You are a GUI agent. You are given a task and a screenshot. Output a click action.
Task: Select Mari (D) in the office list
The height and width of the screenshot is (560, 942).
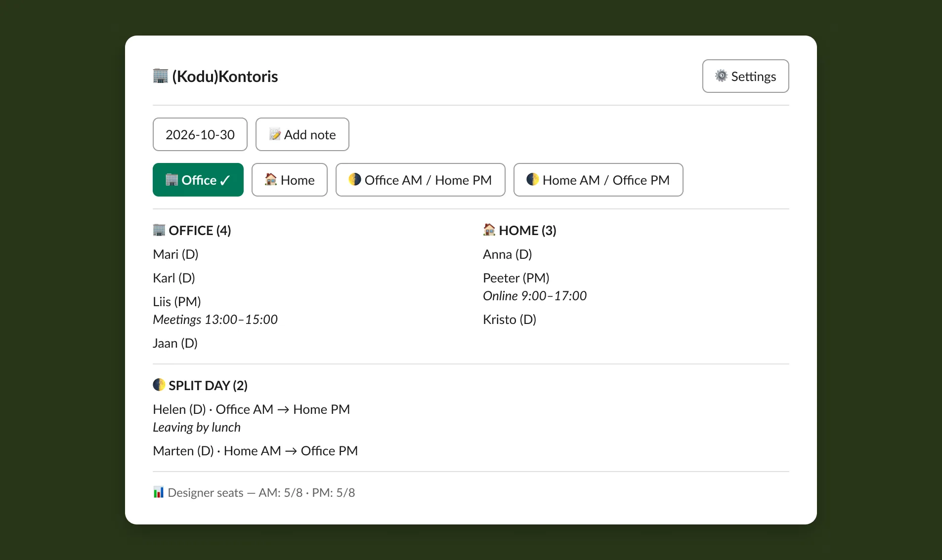click(175, 254)
